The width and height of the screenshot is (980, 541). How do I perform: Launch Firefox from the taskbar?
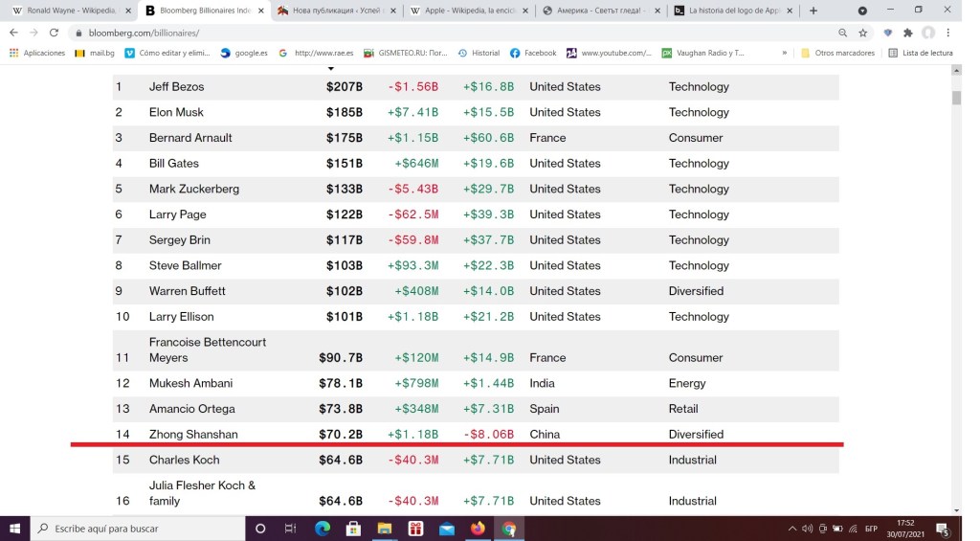click(x=478, y=528)
